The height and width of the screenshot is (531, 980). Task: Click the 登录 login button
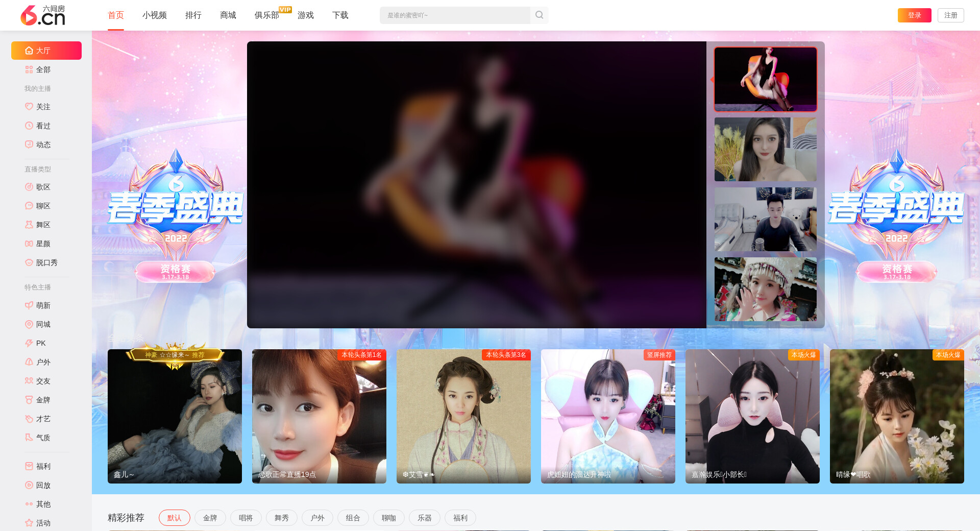(x=914, y=15)
